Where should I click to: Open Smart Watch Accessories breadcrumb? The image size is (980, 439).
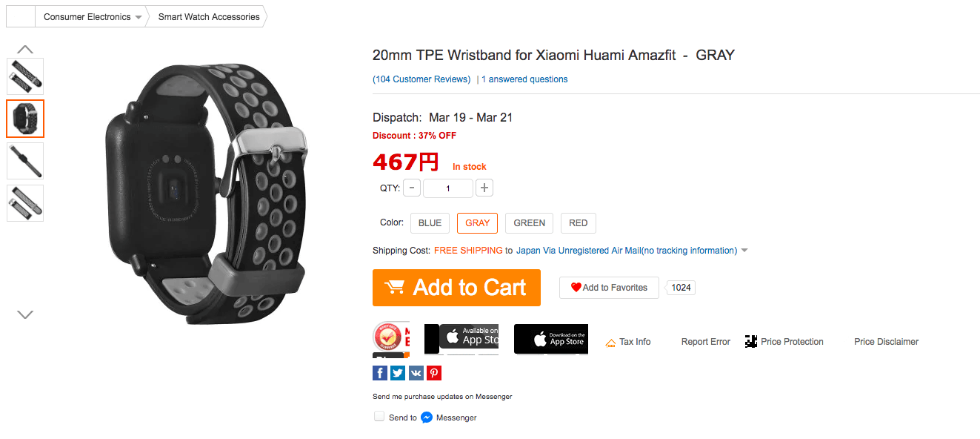click(x=209, y=16)
